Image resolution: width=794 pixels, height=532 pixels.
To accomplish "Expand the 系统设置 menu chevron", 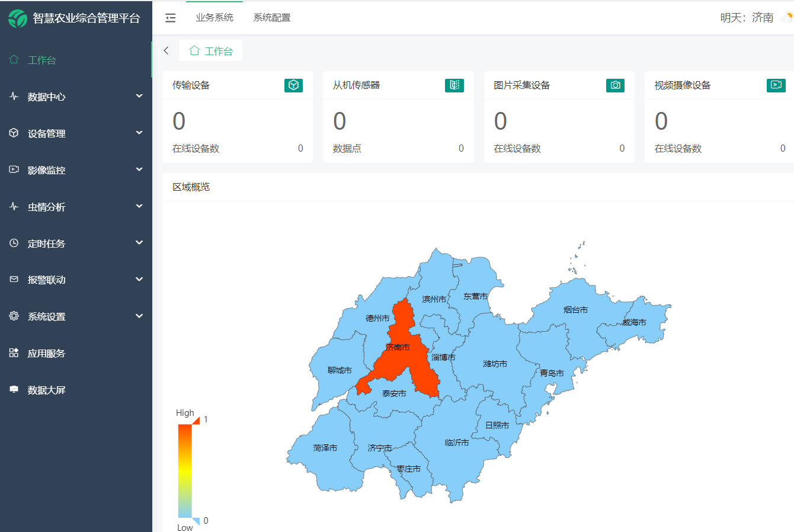I will coord(139,316).
